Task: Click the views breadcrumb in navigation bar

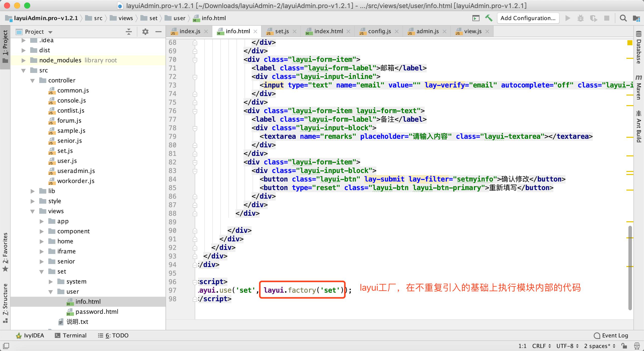Action: [122, 18]
